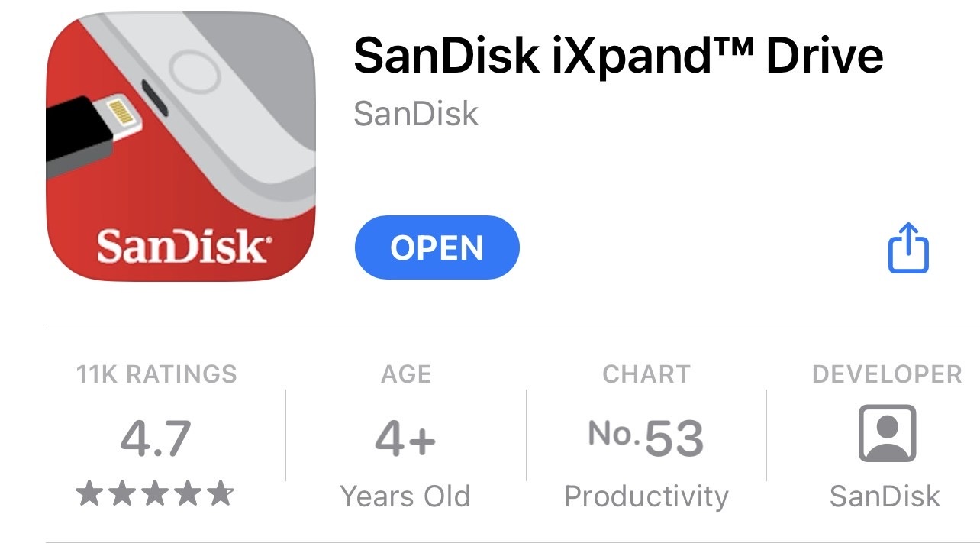
Task: Tap the 4.7 rating score
Action: [x=156, y=438]
